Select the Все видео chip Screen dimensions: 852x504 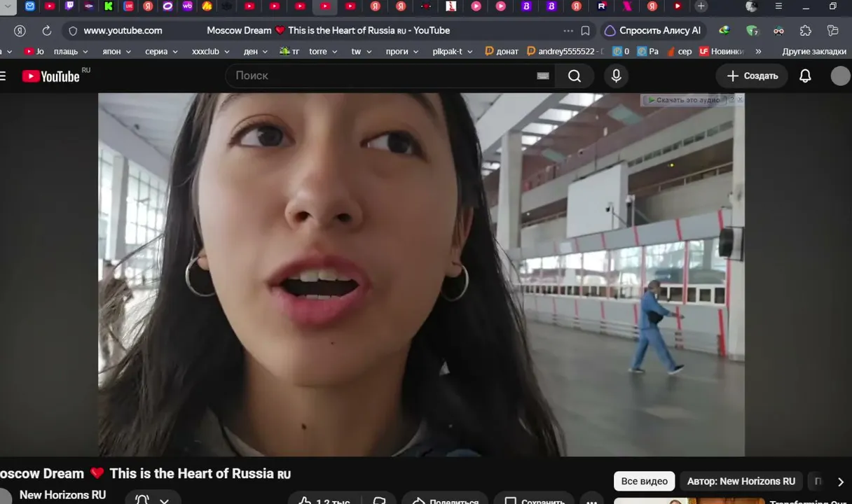coord(644,481)
